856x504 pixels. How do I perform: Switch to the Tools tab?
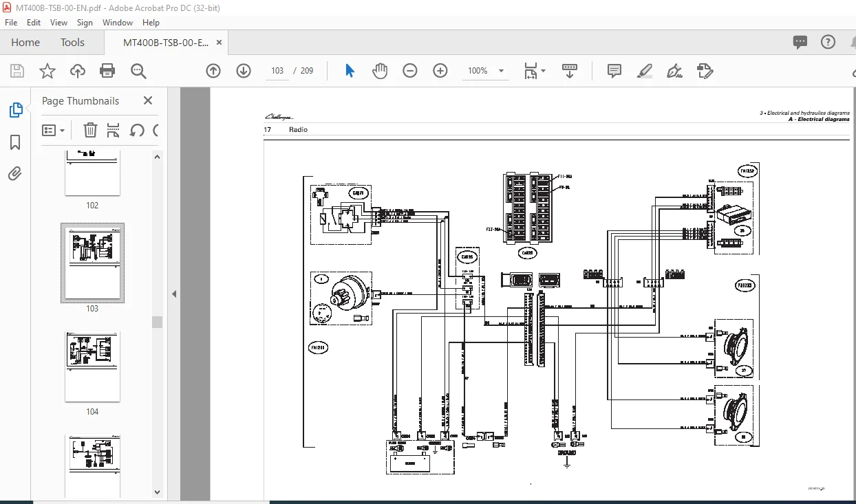click(x=72, y=43)
